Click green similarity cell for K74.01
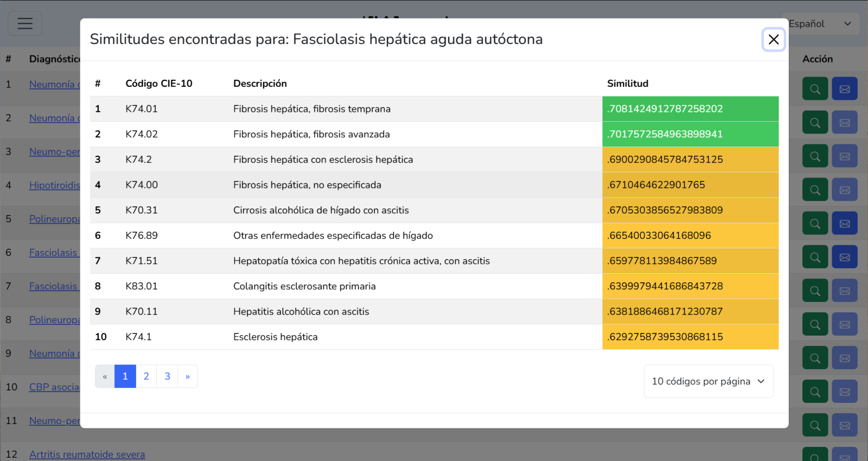Screen dimensions: 868x461 coord(690,109)
